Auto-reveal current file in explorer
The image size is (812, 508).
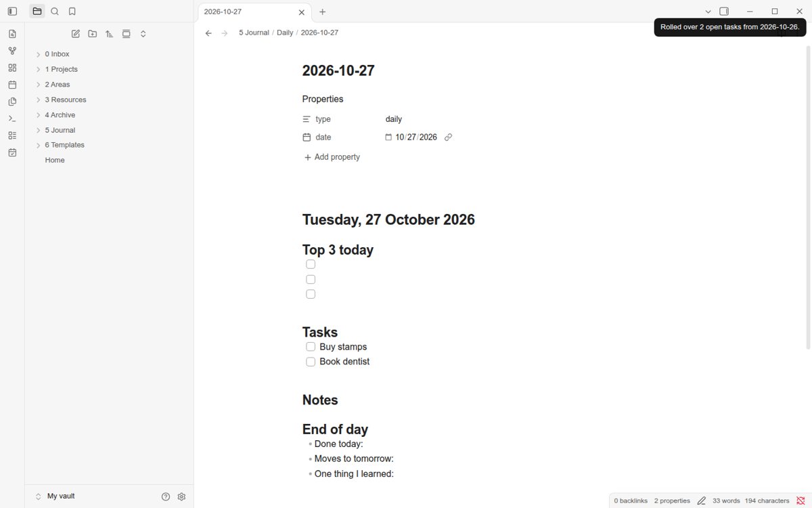point(127,34)
